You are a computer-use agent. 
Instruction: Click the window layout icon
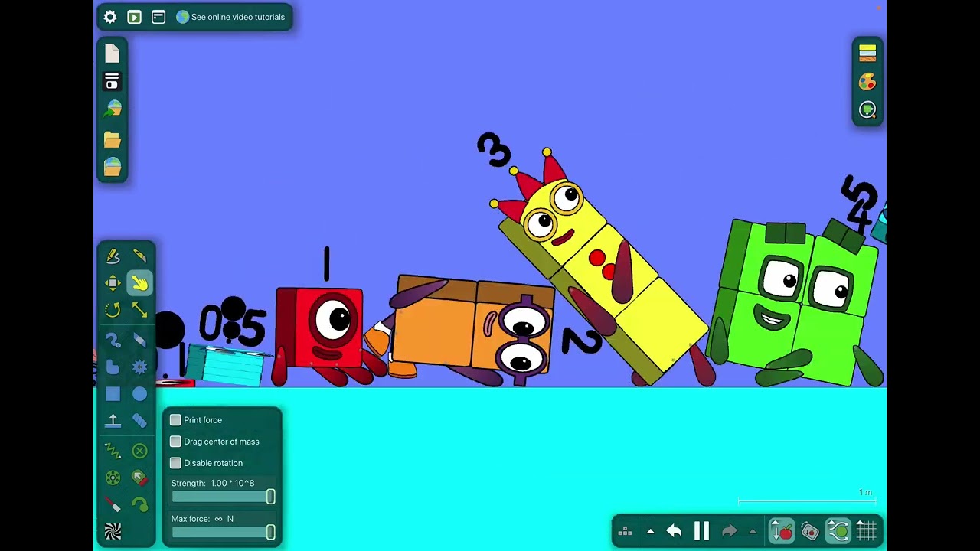[158, 17]
